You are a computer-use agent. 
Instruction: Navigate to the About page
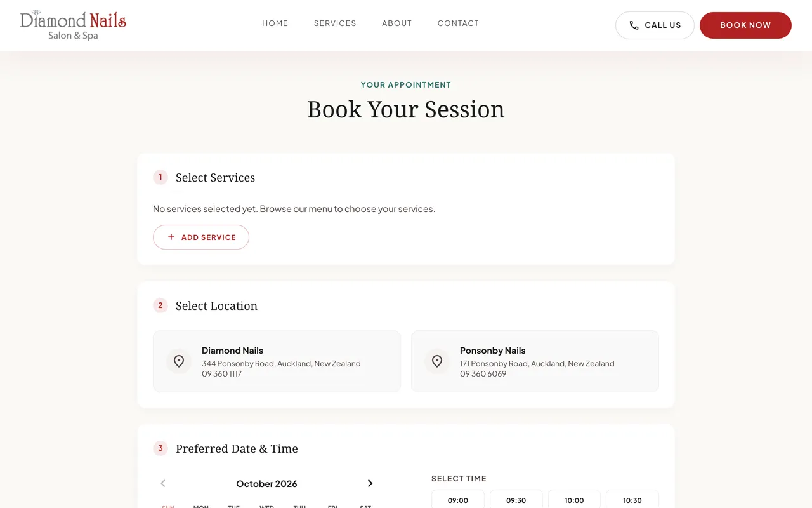[x=397, y=23]
